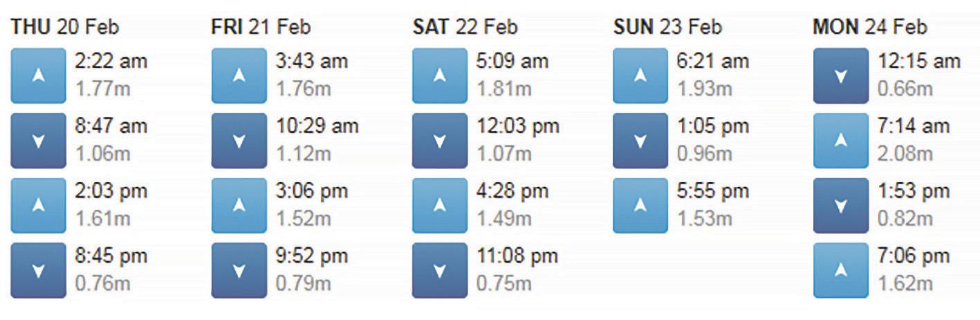
Task: Click the Friday 3:43 am high tide icon
Action: pos(239,75)
